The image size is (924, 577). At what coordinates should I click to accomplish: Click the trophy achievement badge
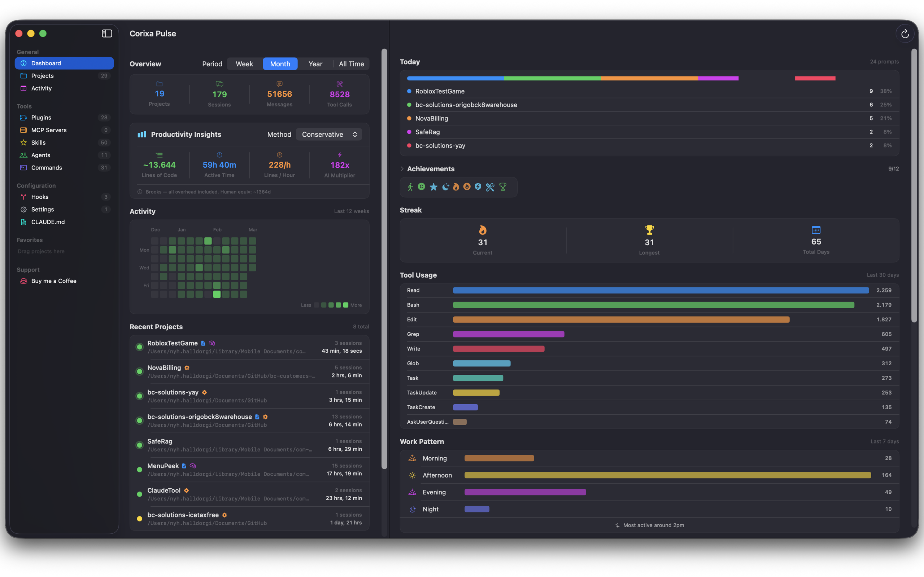503,187
